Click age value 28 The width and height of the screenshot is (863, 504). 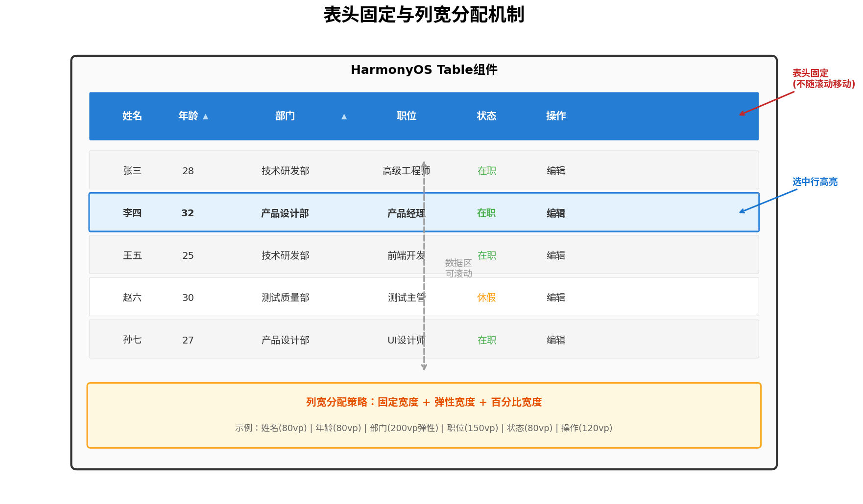[188, 171]
